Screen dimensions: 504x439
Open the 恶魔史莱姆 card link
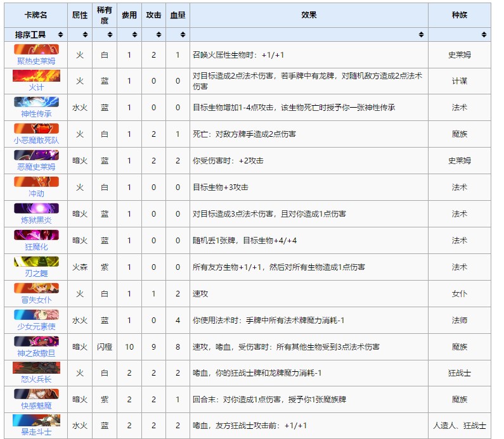(x=36, y=167)
